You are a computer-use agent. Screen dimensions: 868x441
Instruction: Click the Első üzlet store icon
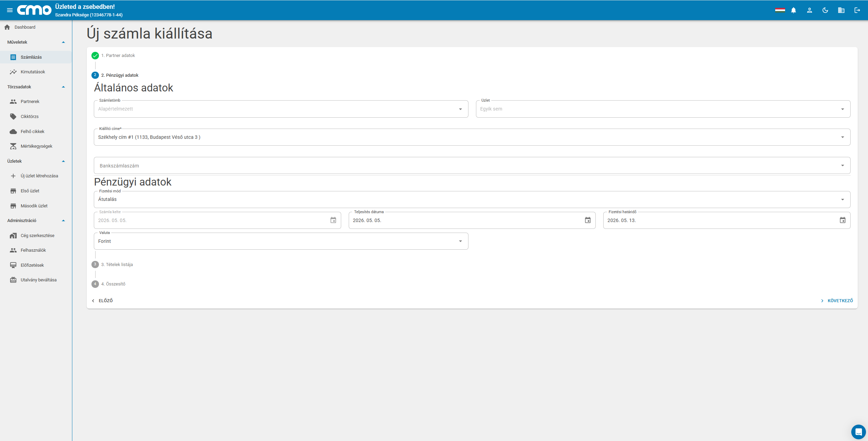pos(13,191)
